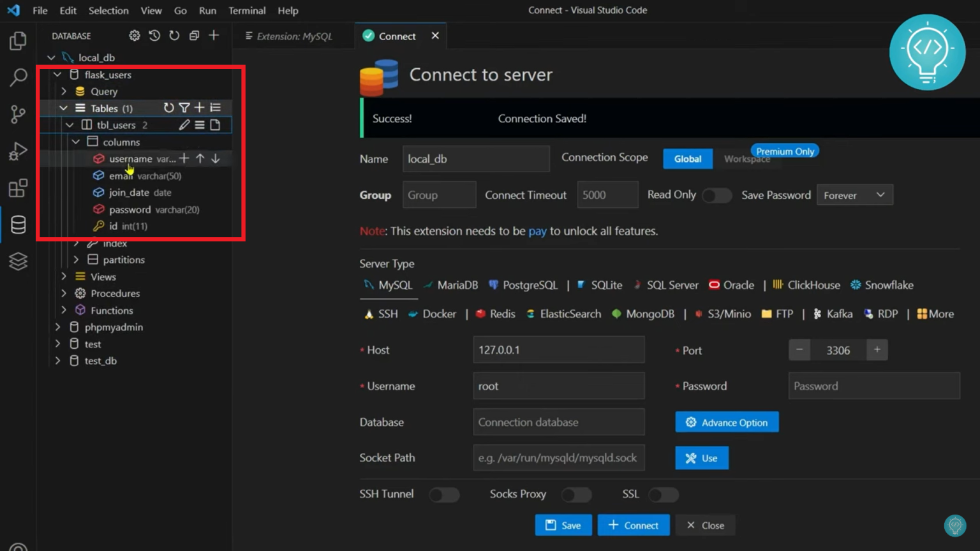Click the Connect button at the bottom

click(634, 525)
